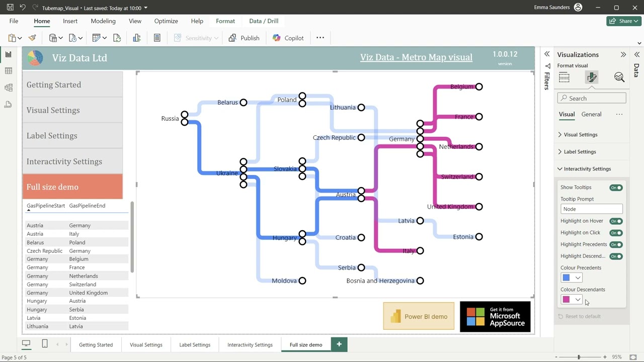Viewport: 644px width, 362px height.
Task: Click the Undo arrow in title bar
Action: coord(23,8)
